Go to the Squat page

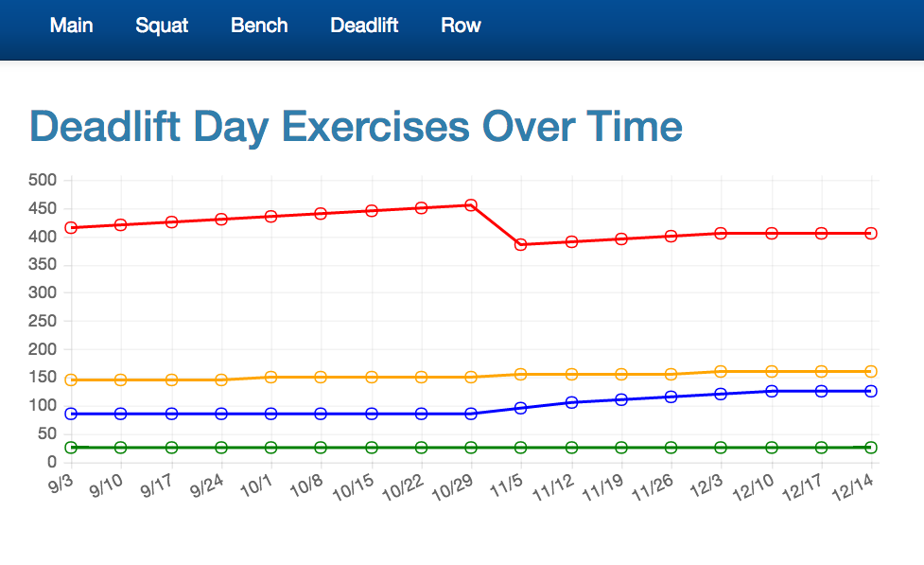[162, 26]
